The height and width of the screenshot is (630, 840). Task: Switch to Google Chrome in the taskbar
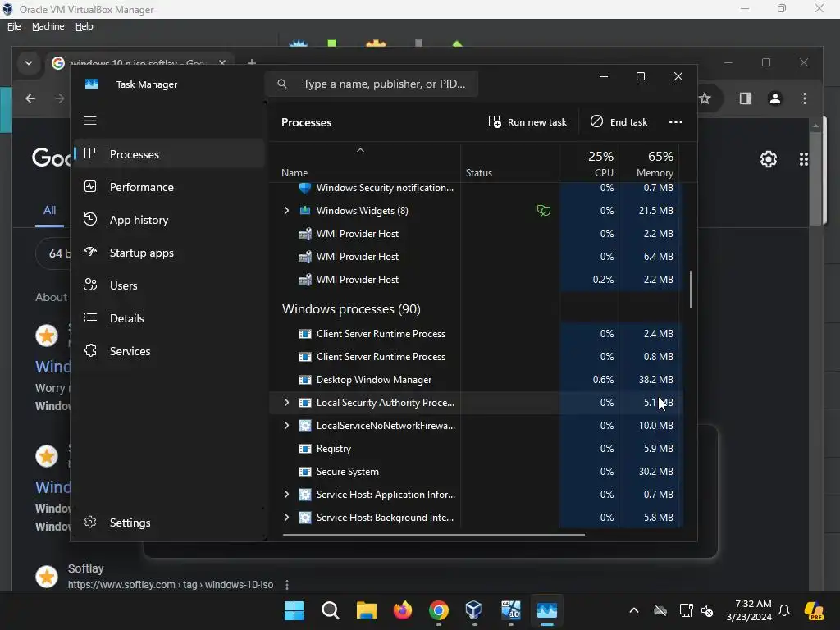pyautogui.click(x=439, y=610)
